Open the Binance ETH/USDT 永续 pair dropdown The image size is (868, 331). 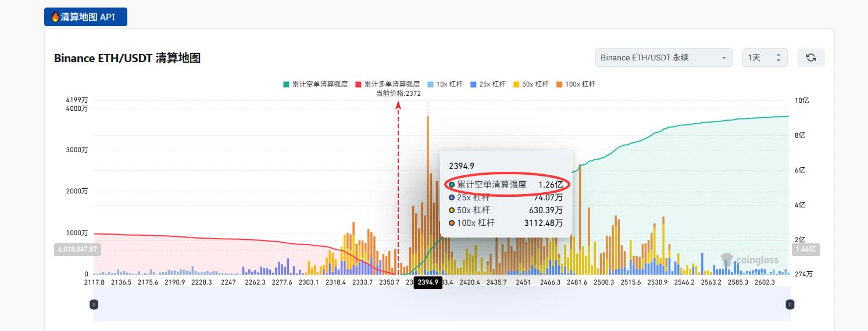tap(664, 57)
